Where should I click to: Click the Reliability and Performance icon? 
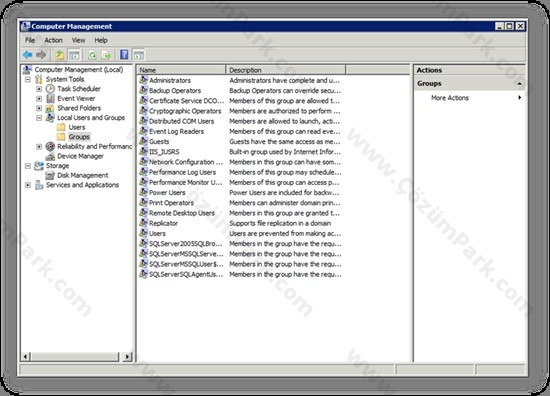click(51, 146)
